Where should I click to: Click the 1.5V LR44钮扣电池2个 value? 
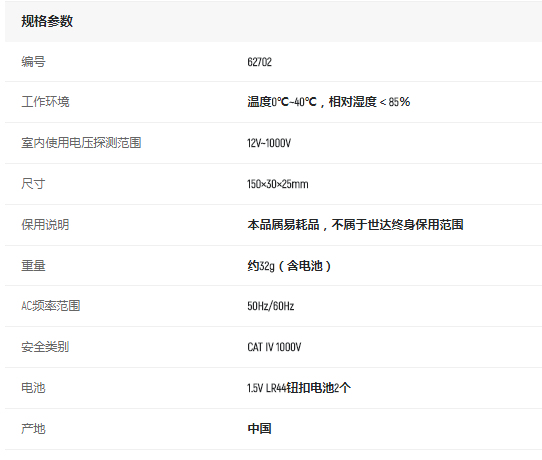(299, 388)
